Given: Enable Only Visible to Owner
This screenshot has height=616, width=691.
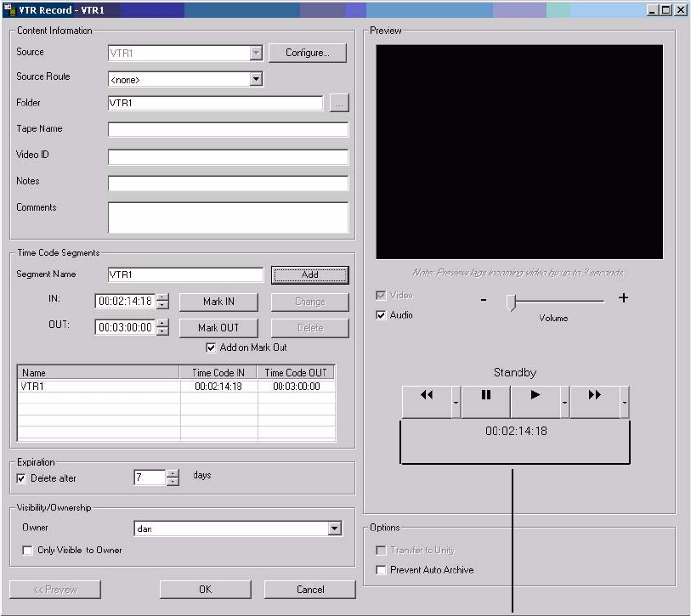Looking at the screenshot, I should (27, 551).
